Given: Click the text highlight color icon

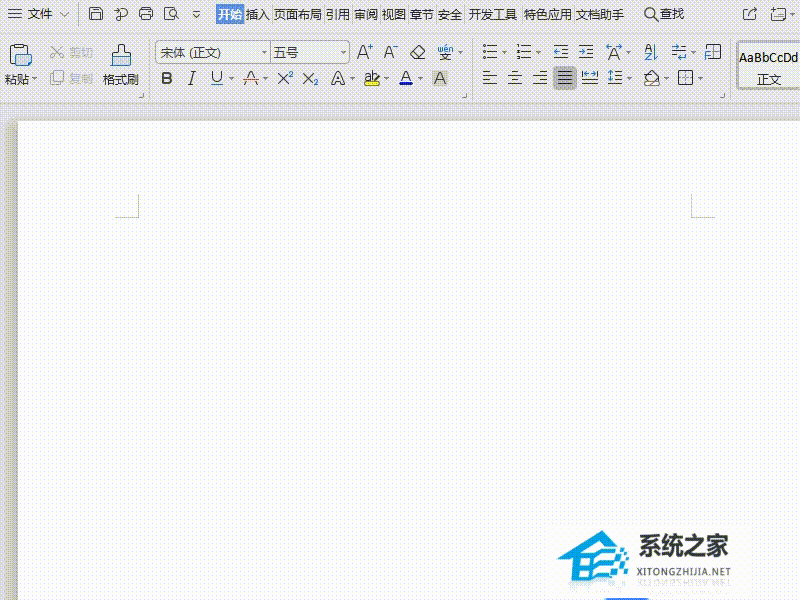Looking at the screenshot, I should pyautogui.click(x=372, y=77).
